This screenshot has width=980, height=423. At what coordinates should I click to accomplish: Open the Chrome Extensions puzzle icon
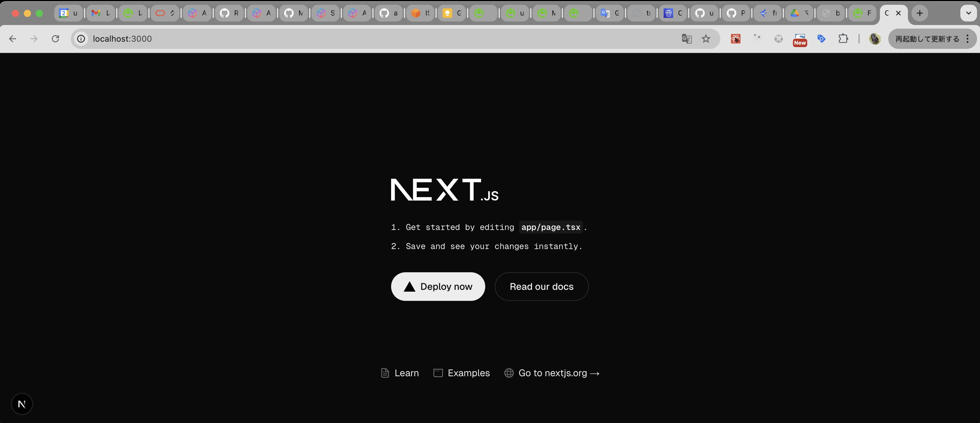843,39
